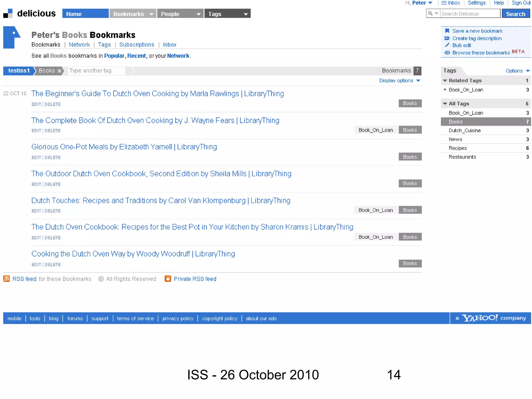
Task: Click the Private RSS feed lock icon
Action: pos(168,279)
